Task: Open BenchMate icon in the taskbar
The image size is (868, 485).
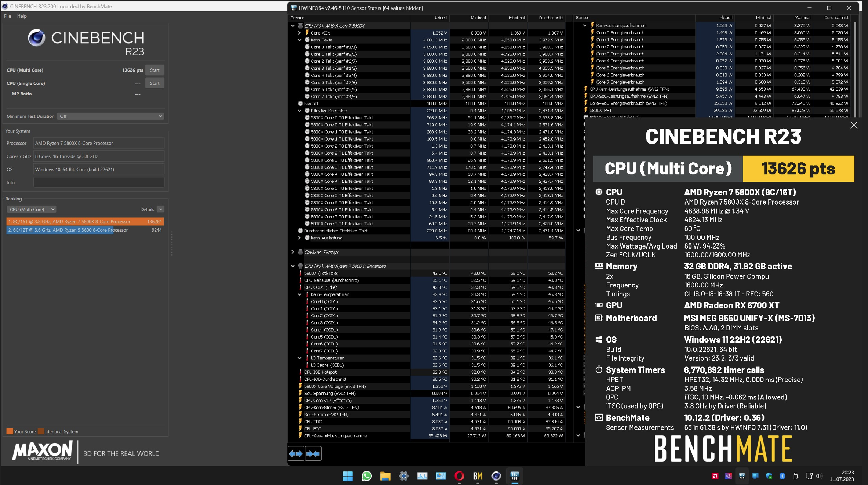Action: (477, 476)
